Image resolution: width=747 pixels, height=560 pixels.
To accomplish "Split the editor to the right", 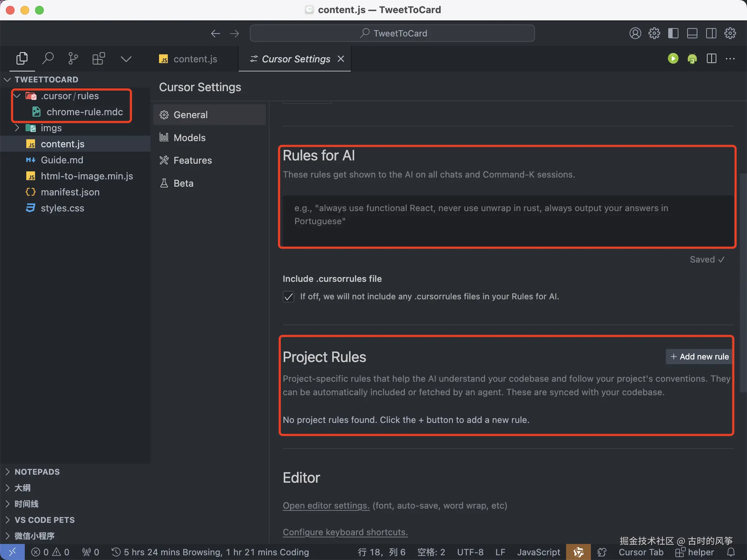I will [711, 59].
